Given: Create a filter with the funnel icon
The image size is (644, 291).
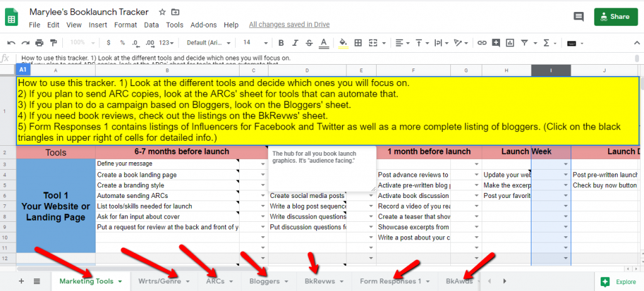Looking at the screenshot, I should (x=525, y=43).
